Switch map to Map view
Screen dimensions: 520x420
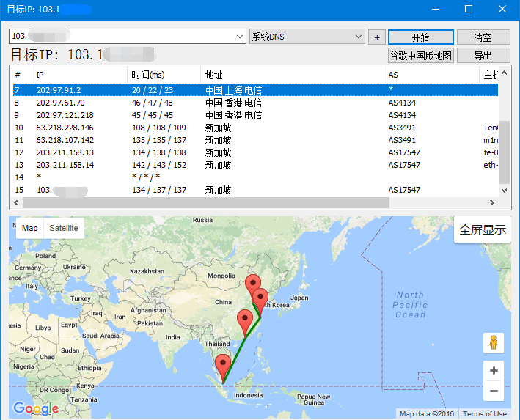pos(30,228)
